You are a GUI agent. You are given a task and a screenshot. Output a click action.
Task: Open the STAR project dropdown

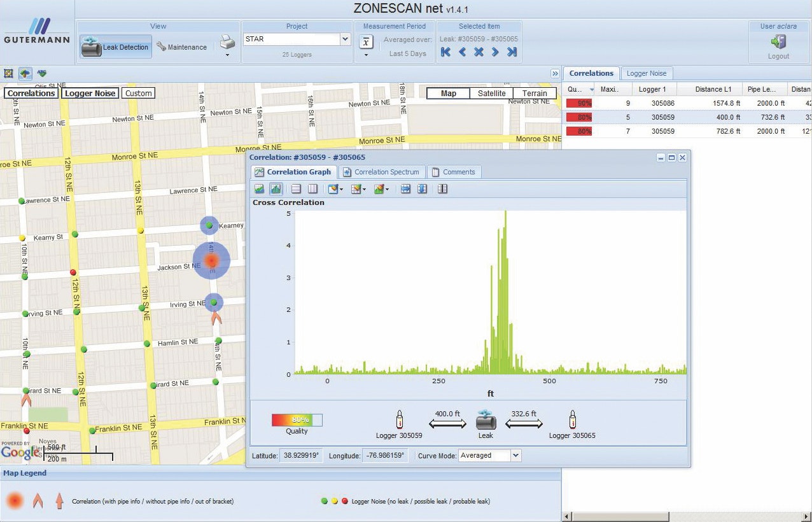click(346, 39)
